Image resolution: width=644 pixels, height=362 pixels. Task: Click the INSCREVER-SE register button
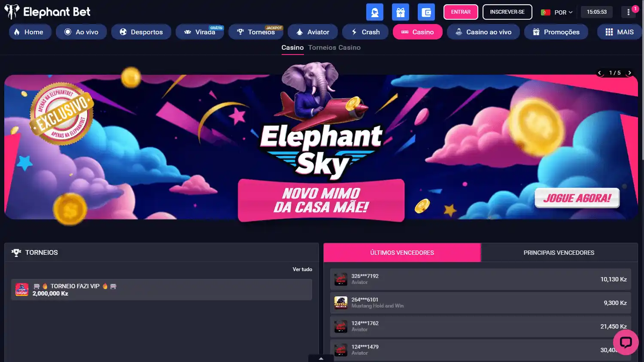point(507,12)
